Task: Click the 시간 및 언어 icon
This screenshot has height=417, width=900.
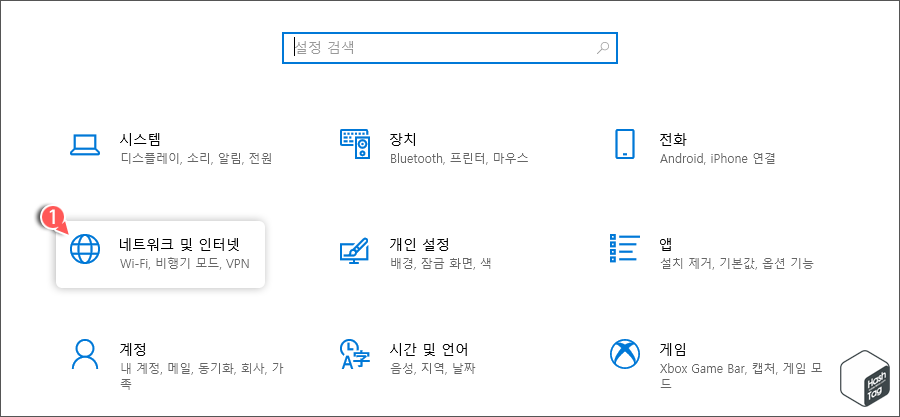Action: pos(355,354)
